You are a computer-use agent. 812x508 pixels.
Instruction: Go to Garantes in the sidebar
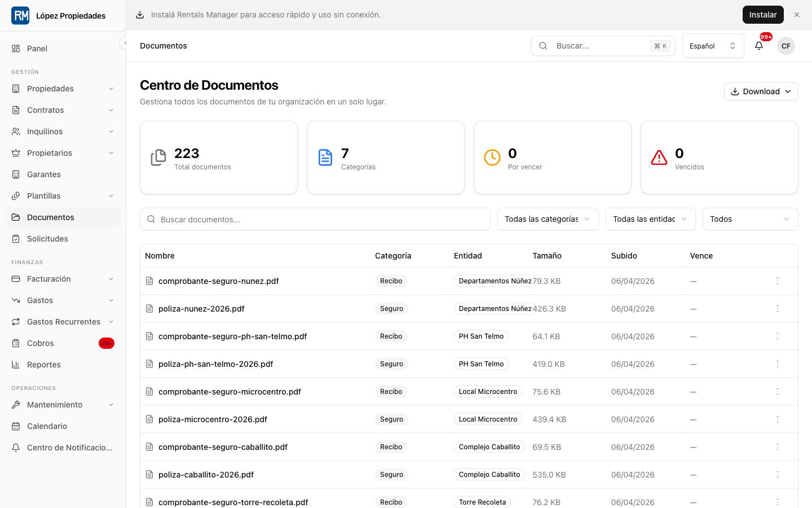63,174
